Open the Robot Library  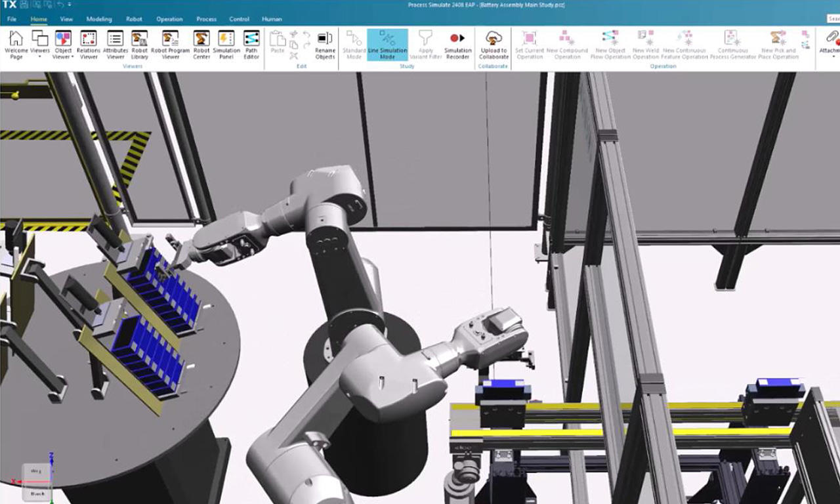[x=139, y=45]
